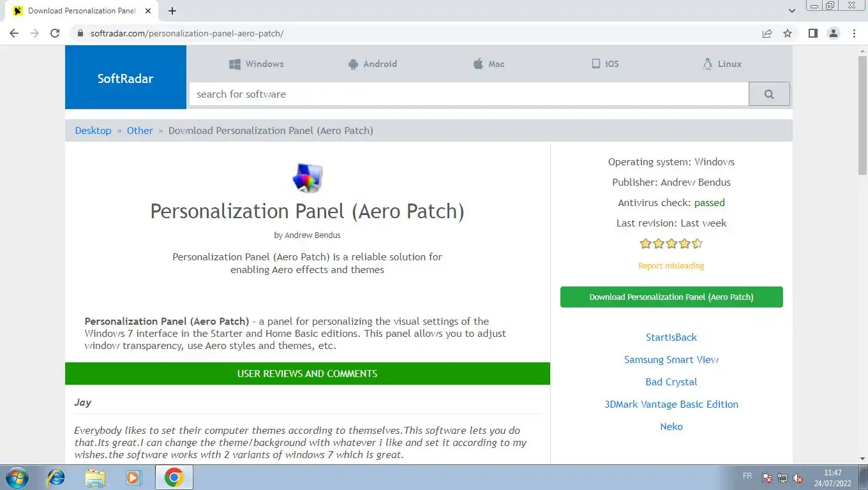
Task: Open the Chrome profile avatar
Action: (x=834, y=33)
